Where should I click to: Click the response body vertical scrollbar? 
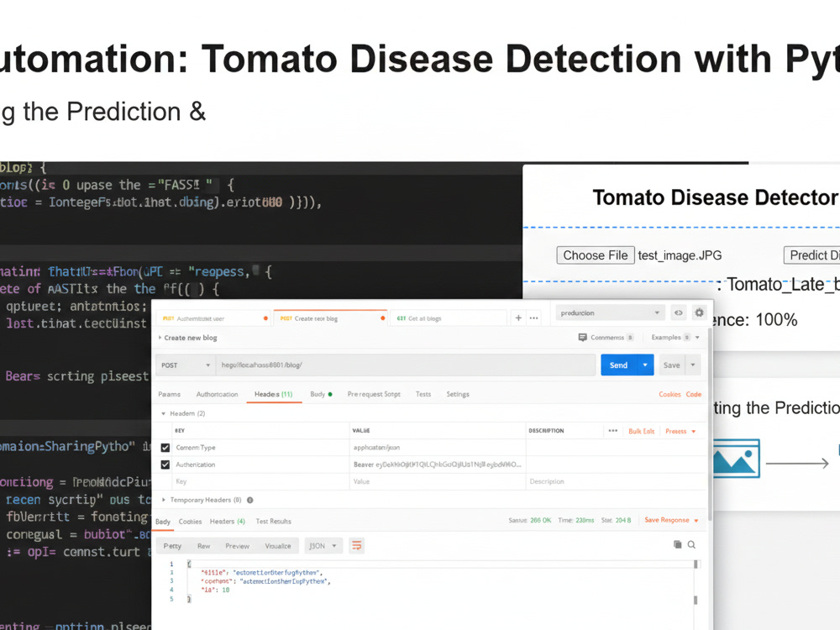(696, 582)
